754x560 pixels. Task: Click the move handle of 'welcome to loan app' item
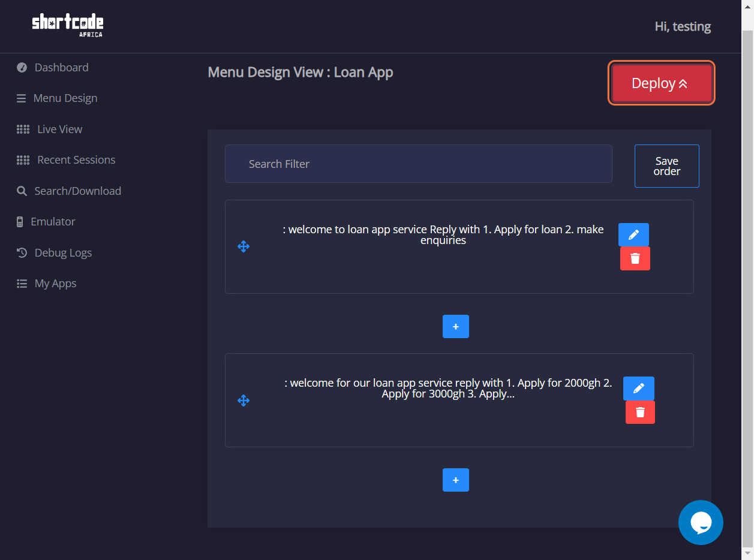244,246
